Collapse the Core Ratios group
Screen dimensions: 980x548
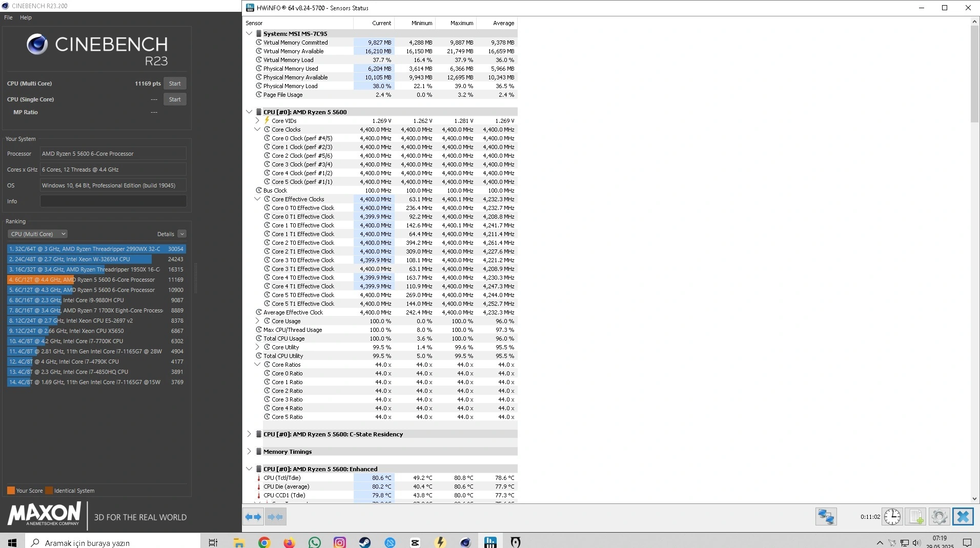coord(257,365)
